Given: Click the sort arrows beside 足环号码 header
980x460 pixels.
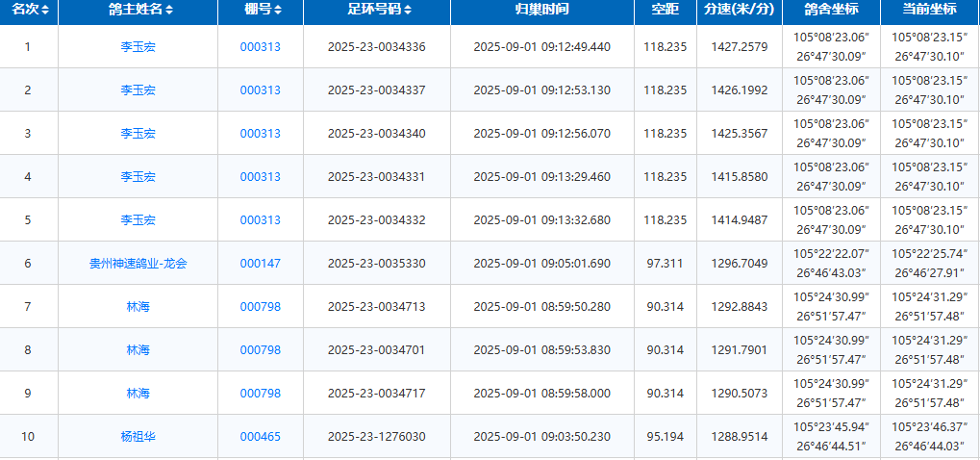Looking at the screenshot, I should tap(408, 11).
